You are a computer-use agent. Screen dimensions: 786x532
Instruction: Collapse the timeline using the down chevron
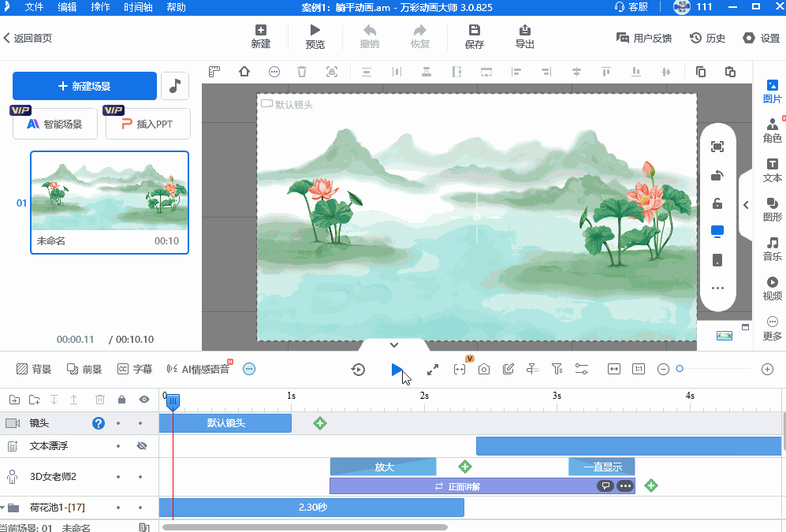394,345
